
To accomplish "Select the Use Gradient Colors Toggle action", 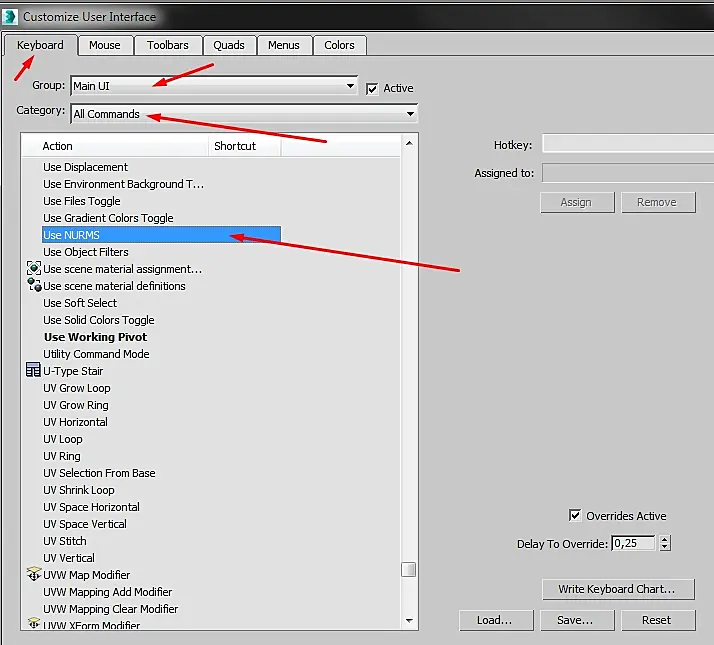I will pyautogui.click(x=108, y=218).
